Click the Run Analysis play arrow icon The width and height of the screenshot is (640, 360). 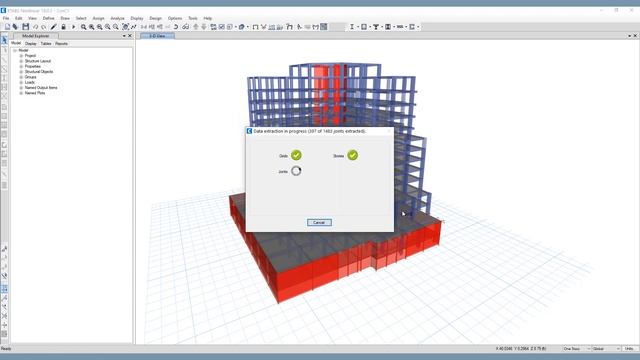point(73,27)
